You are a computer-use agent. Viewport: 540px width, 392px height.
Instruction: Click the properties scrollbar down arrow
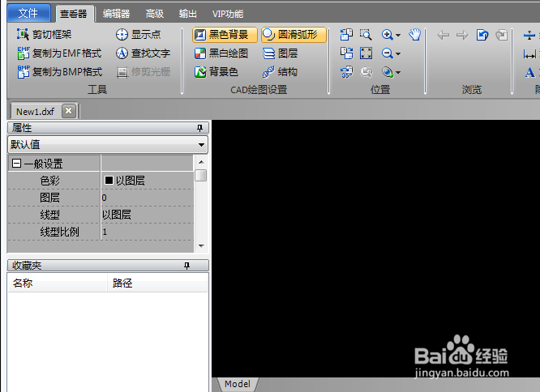[201, 246]
